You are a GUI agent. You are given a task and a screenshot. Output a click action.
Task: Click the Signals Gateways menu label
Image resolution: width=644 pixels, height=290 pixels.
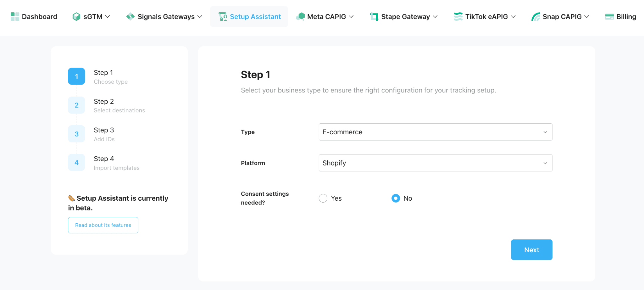click(x=166, y=17)
